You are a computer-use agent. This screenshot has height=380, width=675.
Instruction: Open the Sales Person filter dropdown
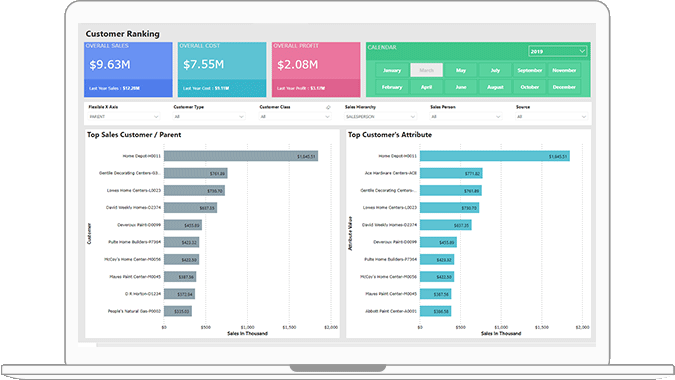[x=466, y=117]
